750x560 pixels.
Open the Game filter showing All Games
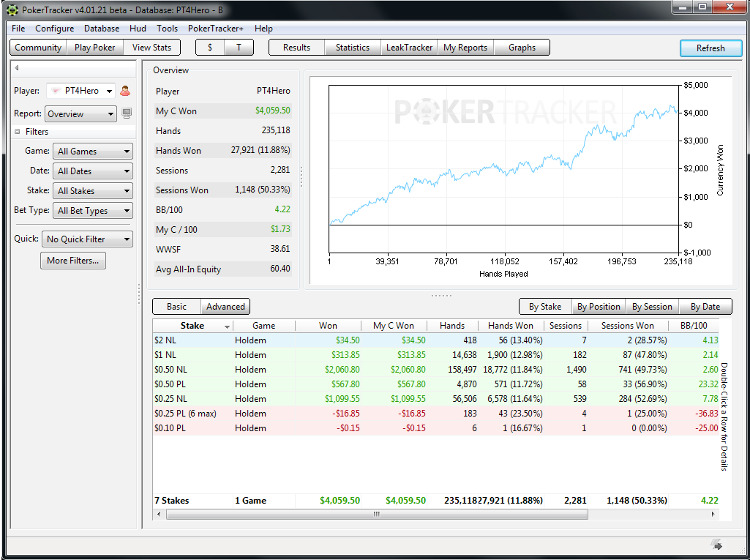coord(92,151)
